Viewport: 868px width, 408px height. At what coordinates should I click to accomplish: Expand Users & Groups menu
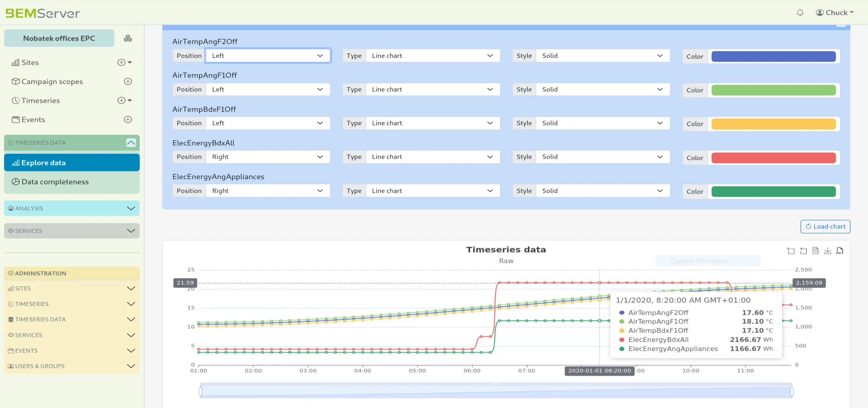tap(72, 366)
